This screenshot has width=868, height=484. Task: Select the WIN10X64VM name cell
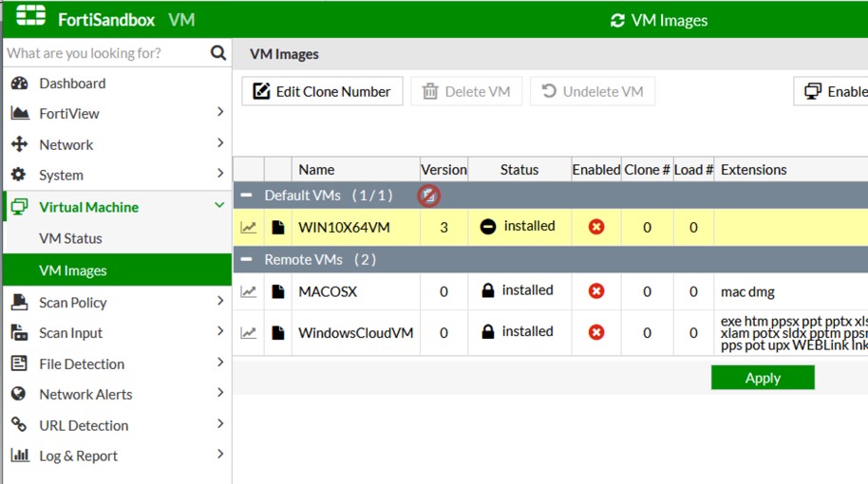tap(356, 228)
